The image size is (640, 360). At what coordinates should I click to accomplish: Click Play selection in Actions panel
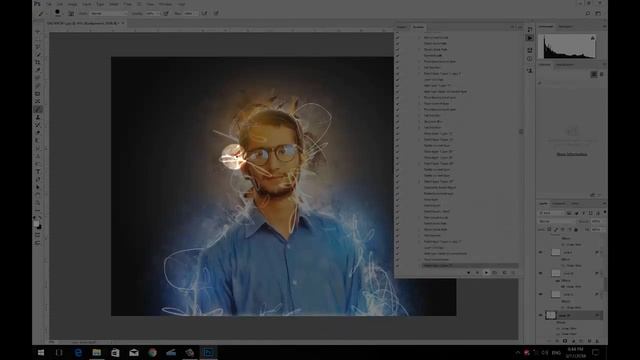[x=486, y=272]
